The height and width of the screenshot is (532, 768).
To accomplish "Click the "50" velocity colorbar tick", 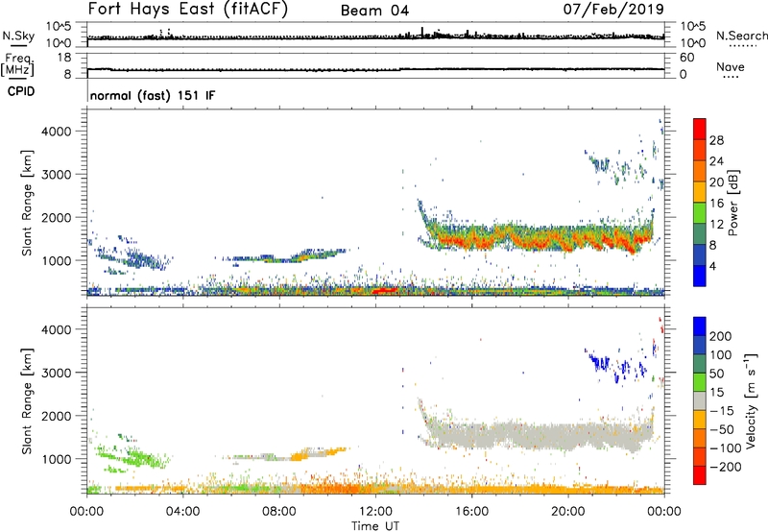I will click(716, 374).
